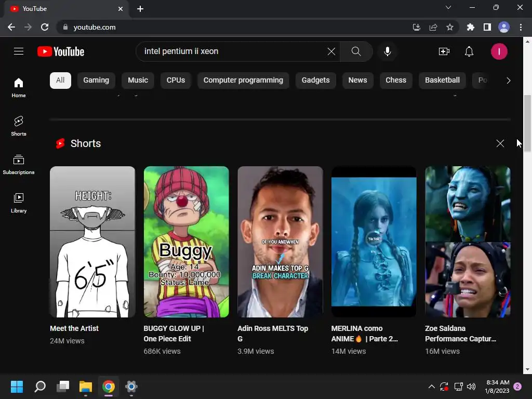
Task: Open the MERLINA anime short thumbnail
Action: pos(374,242)
